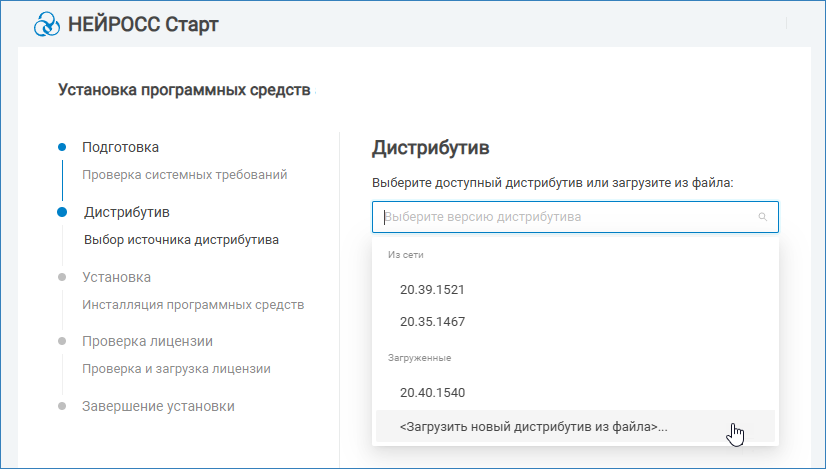Image resolution: width=826 pixels, height=469 pixels.
Task: Click the gray dot beside Установка step
Action: pos(62,277)
